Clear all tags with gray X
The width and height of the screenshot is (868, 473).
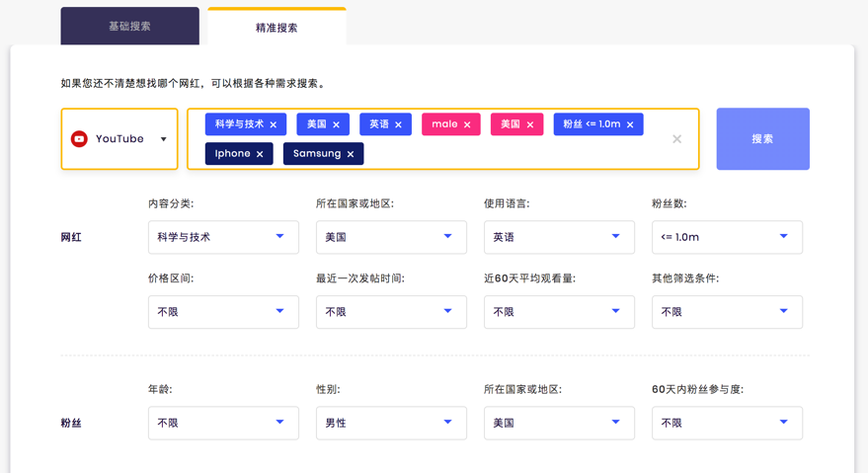pos(676,139)
